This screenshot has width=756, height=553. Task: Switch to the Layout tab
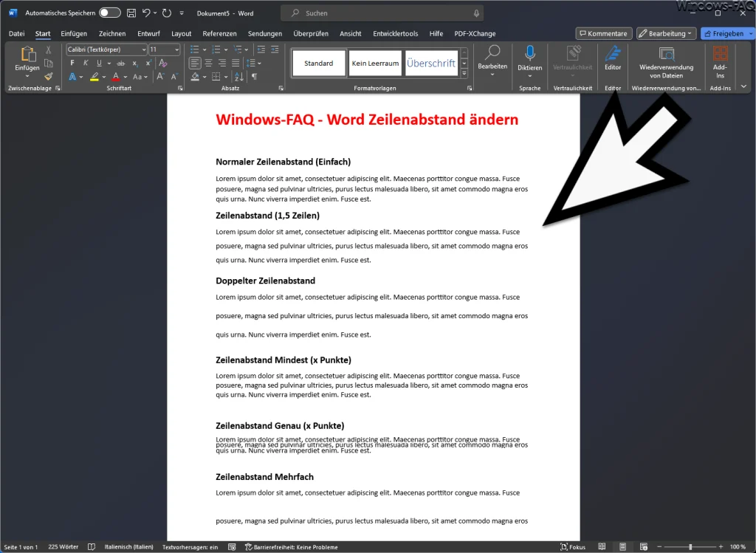tap(182, 33)
